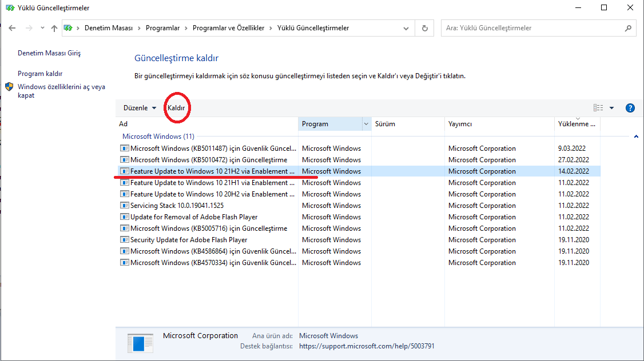Screen dimensions: 644x361
Task: Select Update for Removal of Adobe Flash Player
Action: point(359,217)
